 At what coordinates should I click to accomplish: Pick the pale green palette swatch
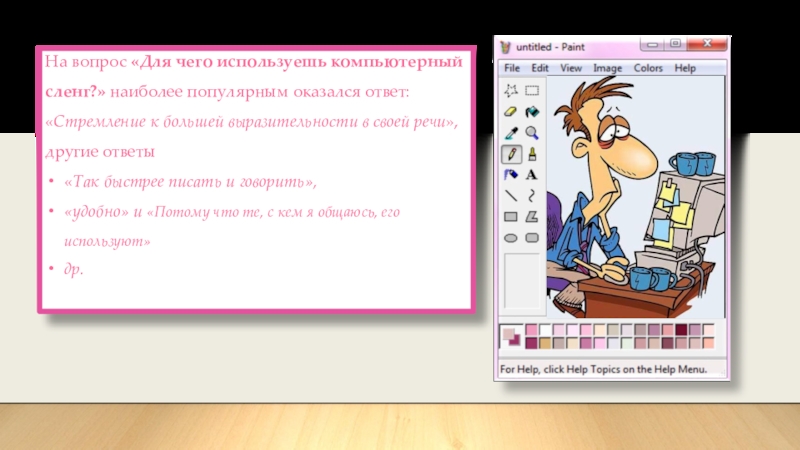(x=627, y=343)
